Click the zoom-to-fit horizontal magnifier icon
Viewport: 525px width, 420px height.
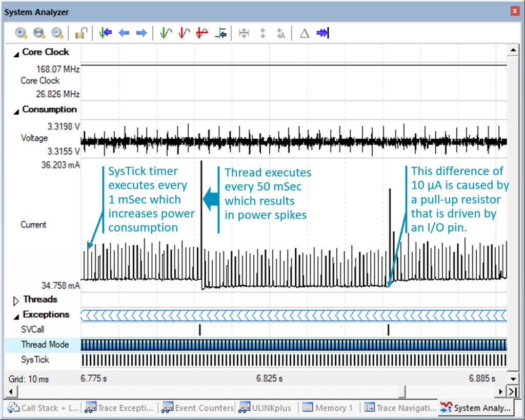(x=39, y=33)
